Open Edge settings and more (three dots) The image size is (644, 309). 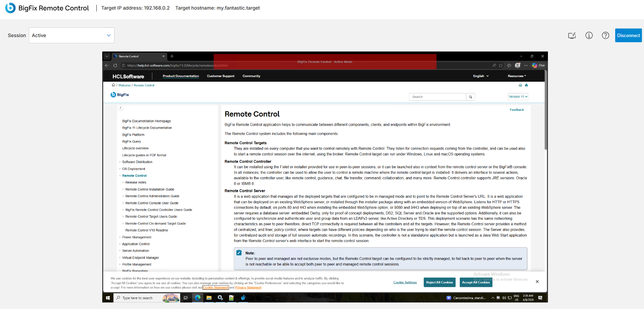point(526,65)
